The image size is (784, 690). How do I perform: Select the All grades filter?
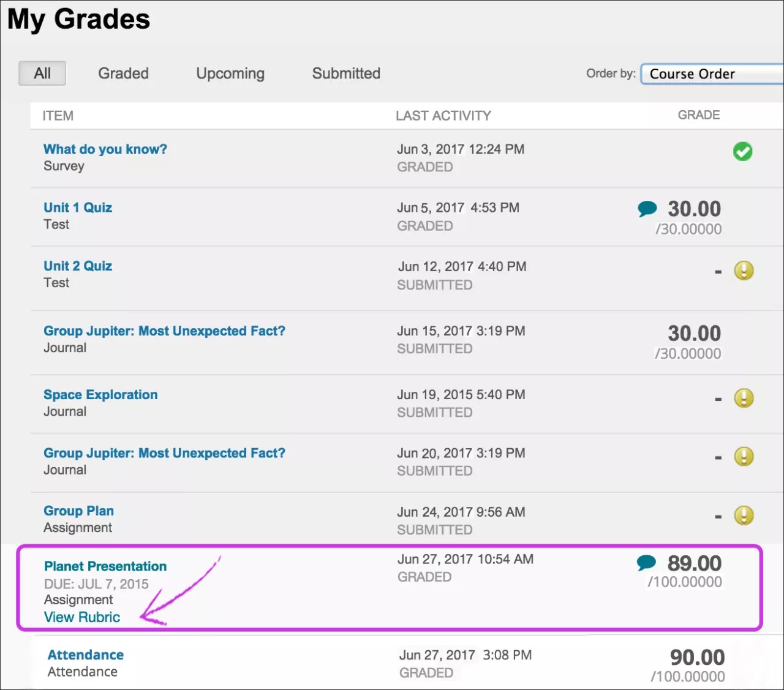[x=42, y=73]
